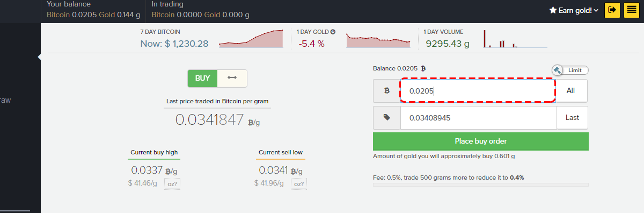Toggle oz unit under Current buy high
Viewport: 644px width, 213px height.
pyautogui.click(x=172, y=183)
